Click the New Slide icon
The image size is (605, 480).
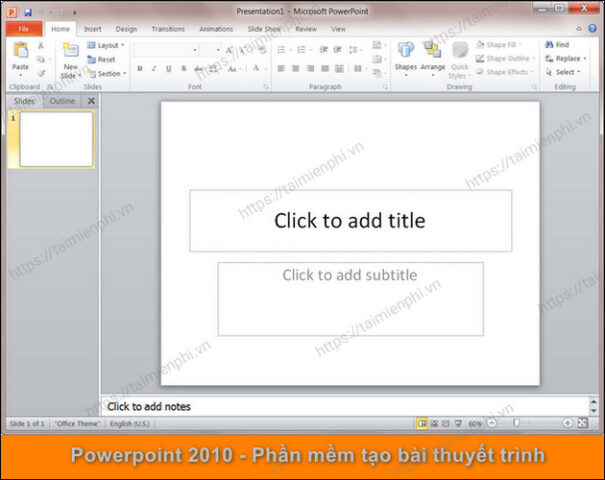(x=71, y=50)
